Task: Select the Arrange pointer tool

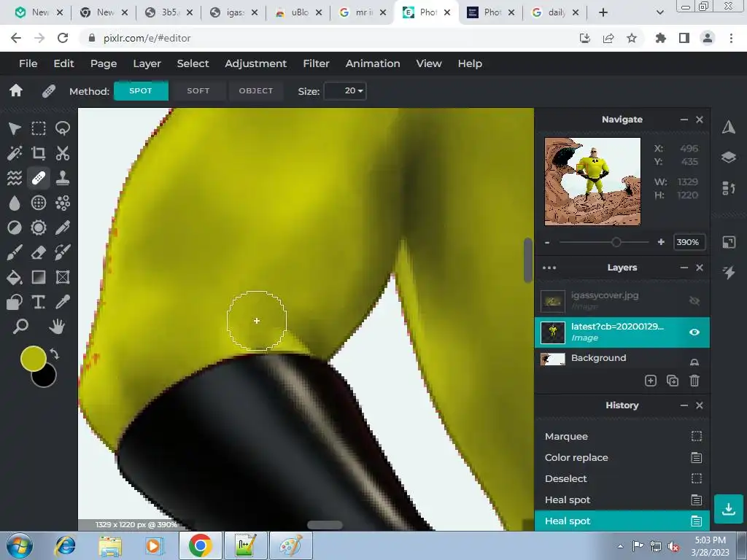Action: point(15,128)
